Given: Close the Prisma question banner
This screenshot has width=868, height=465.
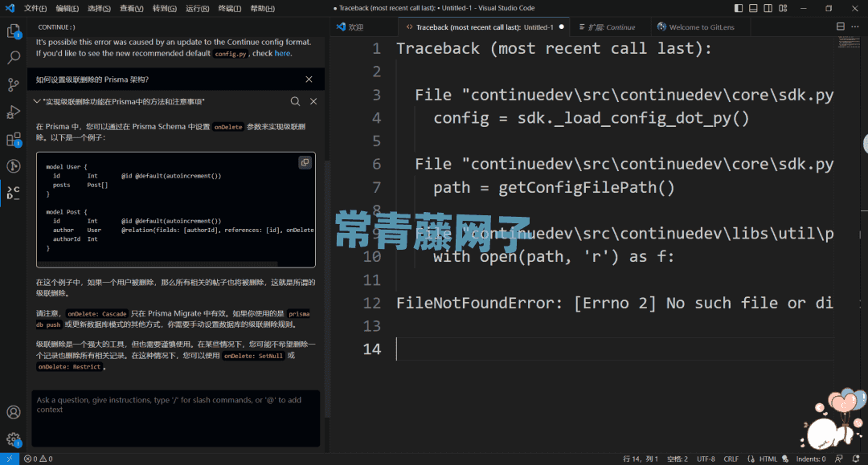Looking at the screenshot, I should pyautogui.click(x=309, y=80).
